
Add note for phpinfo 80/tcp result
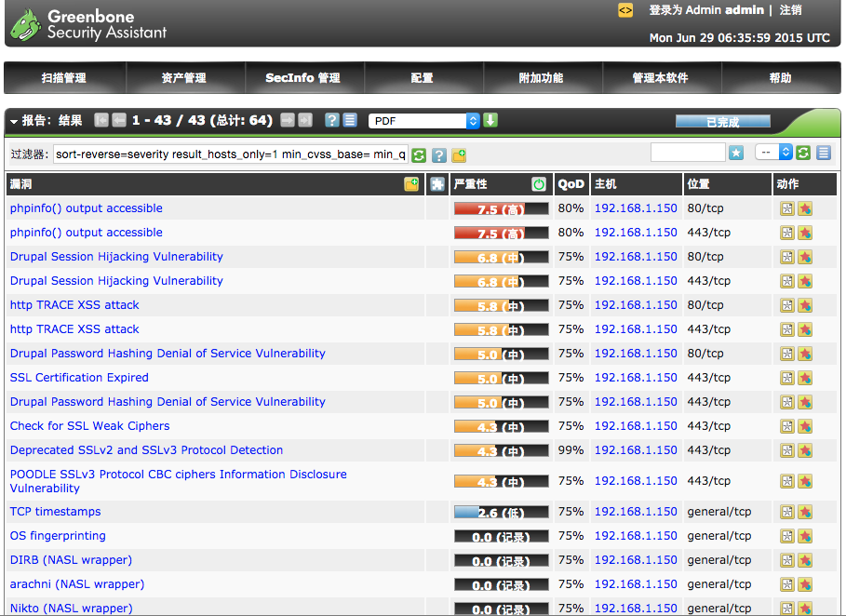pos(787,208)
